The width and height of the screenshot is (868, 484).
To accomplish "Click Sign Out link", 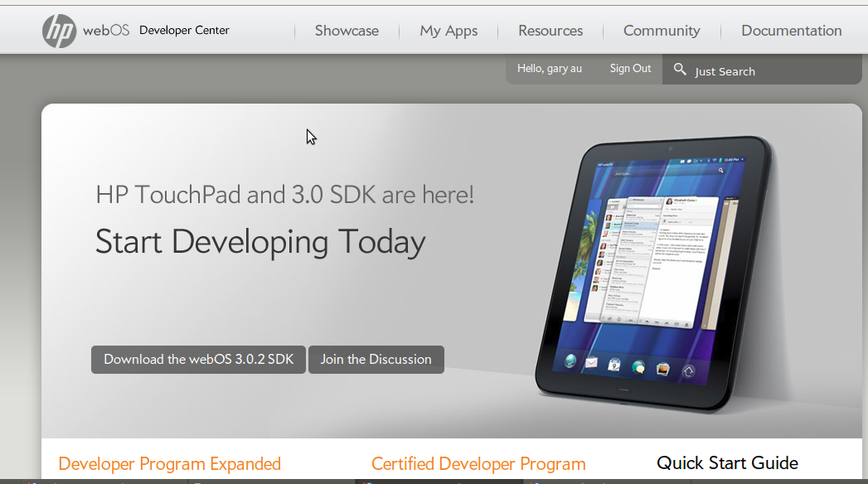I will pyautogui.click(x=630, y=68).
